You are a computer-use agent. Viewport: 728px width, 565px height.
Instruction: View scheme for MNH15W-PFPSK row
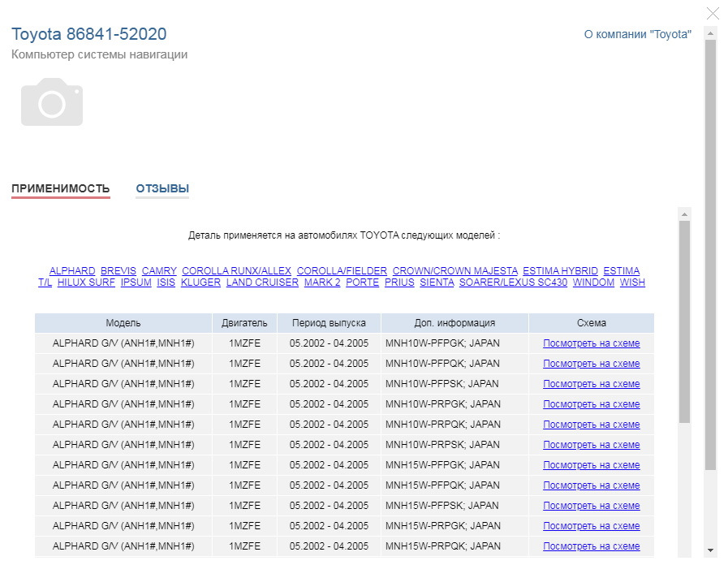point(592,506)
